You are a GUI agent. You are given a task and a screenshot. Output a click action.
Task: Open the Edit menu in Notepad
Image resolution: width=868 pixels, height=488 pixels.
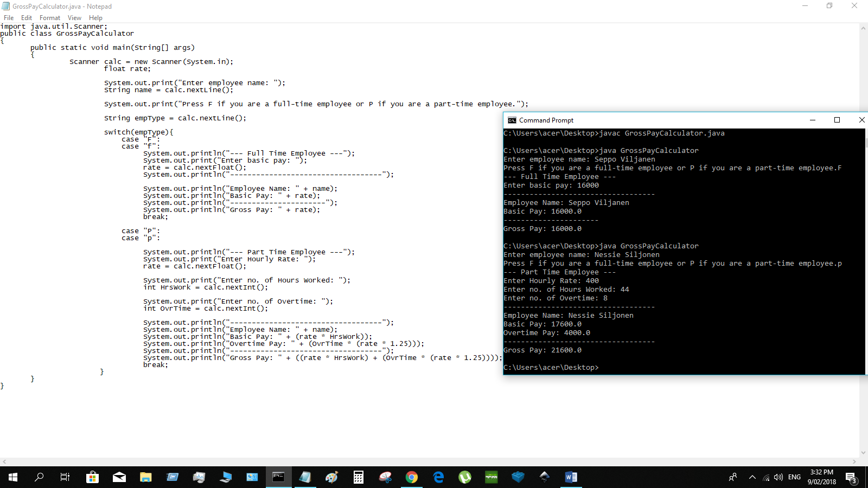coord(27,18)
